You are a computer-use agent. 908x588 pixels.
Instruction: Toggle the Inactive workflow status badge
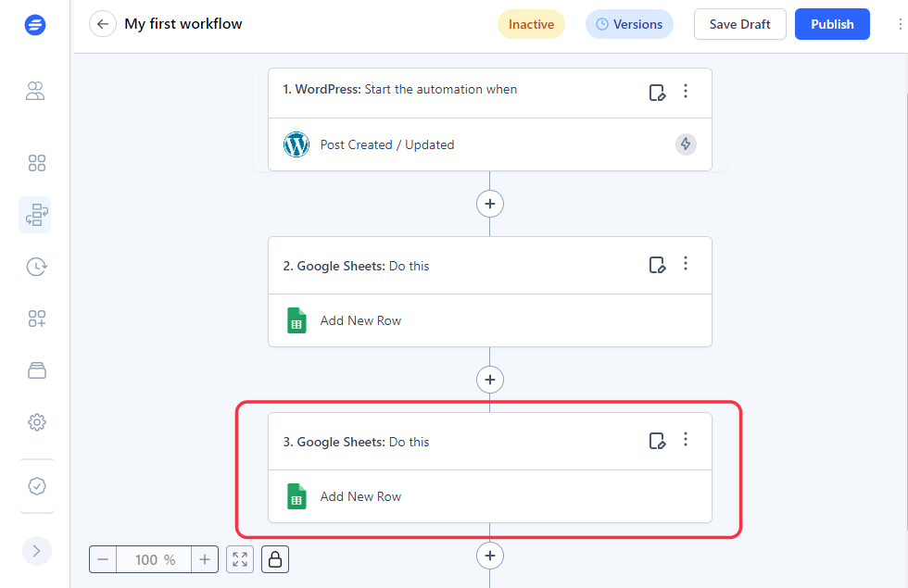pos(531,24)
